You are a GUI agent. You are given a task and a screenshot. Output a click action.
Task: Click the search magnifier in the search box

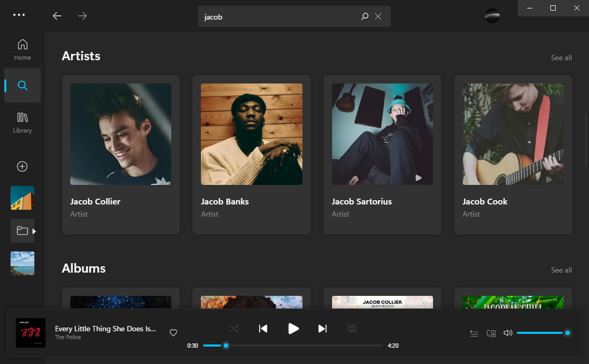364,16
